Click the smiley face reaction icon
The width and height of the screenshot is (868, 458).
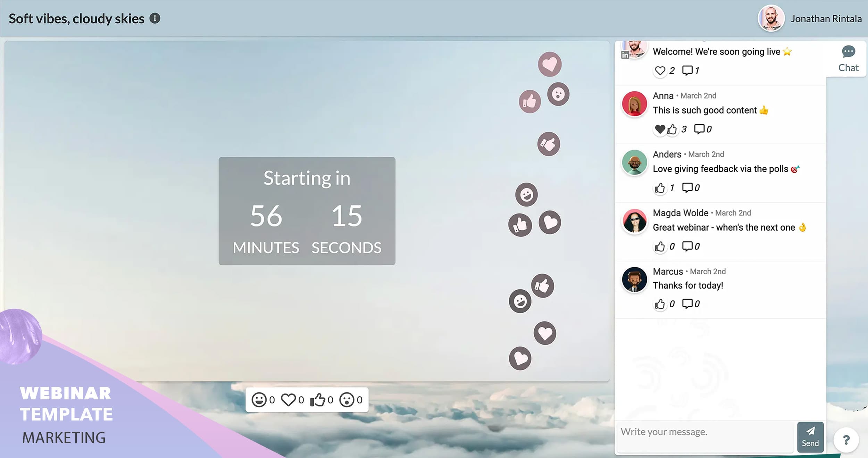pos(261,399)
